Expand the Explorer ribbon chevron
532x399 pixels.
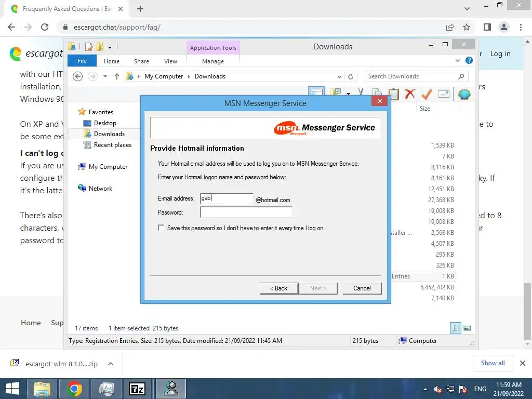coord(457,61)
